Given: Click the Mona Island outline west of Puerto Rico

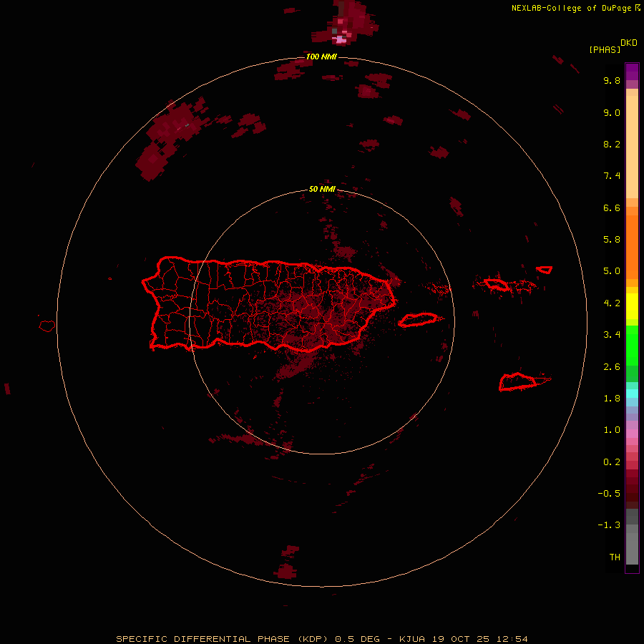Looking at the screenshot, I should 47,326.
